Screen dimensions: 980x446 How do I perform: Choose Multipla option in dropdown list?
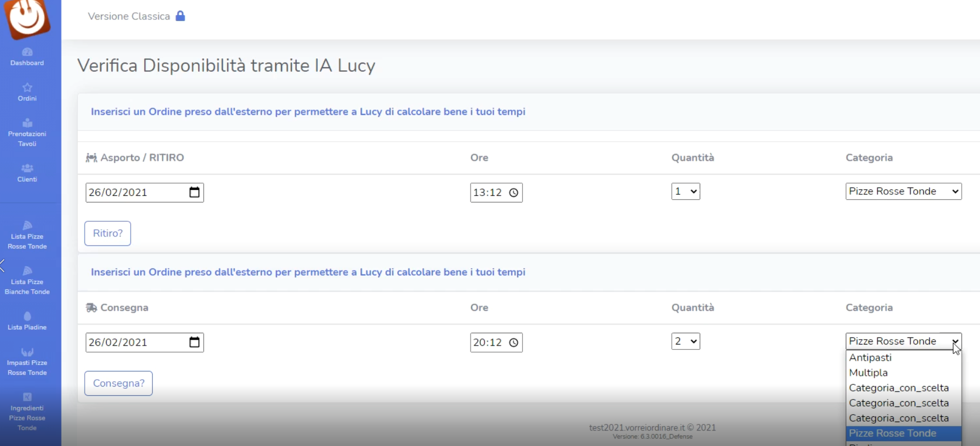tap(868, 373)
